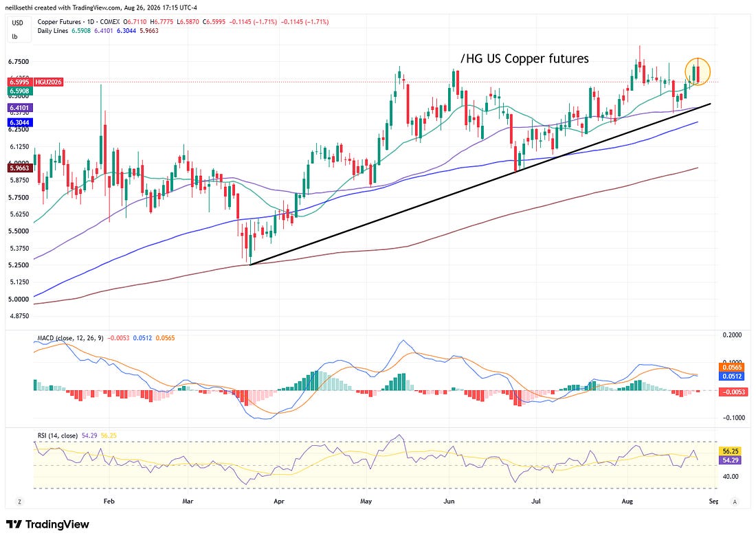
Task: Click the C6.5995 close value in header
Action: point(214,22)
